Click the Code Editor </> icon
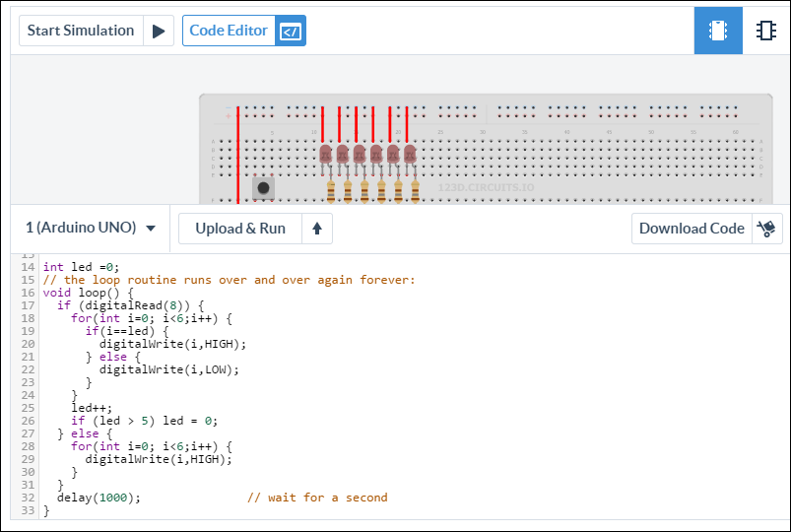 coord(290,31)
